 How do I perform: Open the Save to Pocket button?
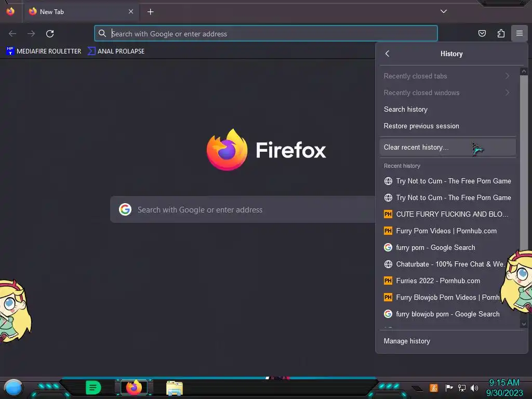[x=482, y=33]
